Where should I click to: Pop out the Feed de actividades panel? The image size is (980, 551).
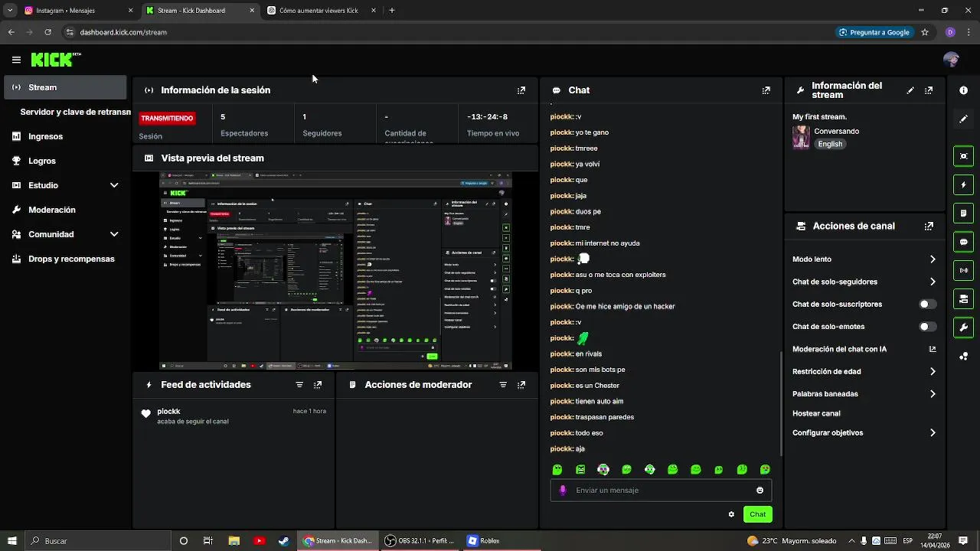click(x=318, y=385)
